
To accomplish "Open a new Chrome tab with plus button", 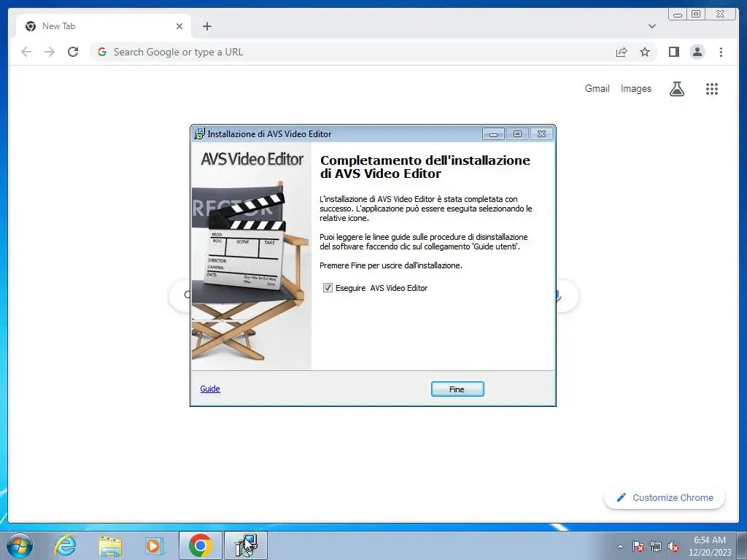I will coord(206,26).
